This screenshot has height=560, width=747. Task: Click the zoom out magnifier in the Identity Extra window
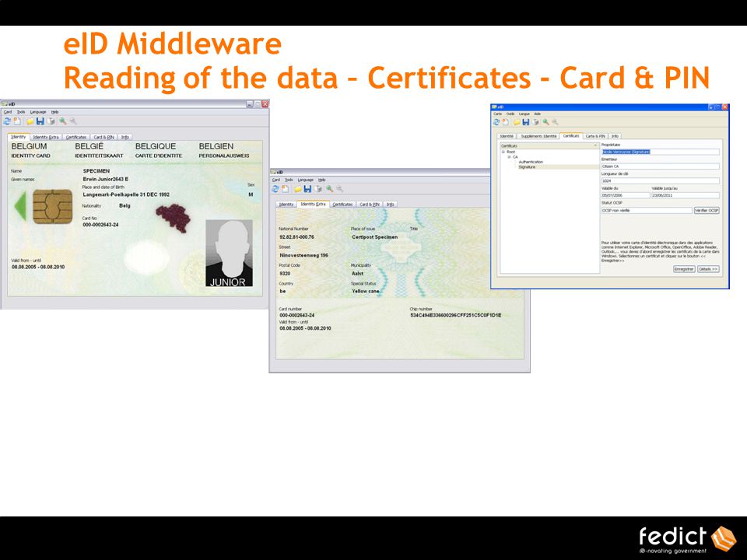(x=340, y=189)
